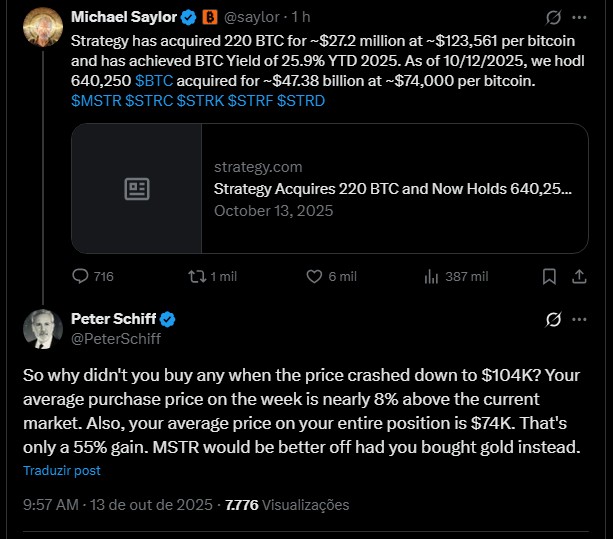The image size is (613, 539).
Task: Open Peter Schiff's profile picture
Action: coord(41,329)
